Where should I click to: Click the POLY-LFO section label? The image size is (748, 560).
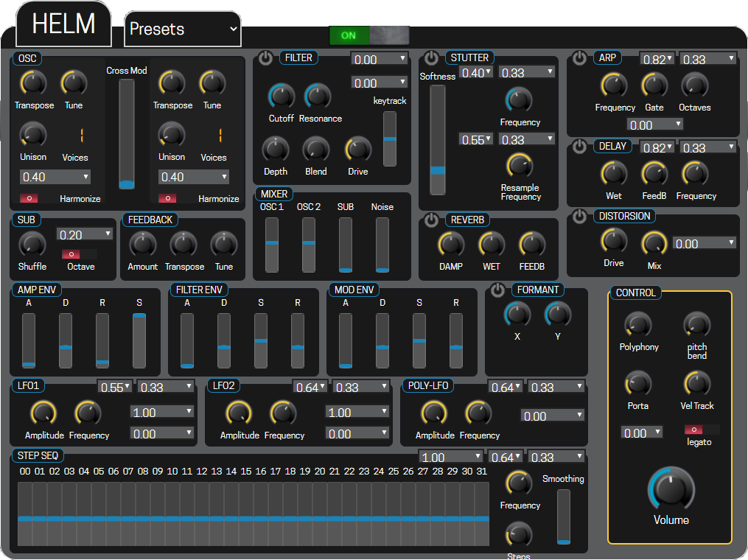428,385
